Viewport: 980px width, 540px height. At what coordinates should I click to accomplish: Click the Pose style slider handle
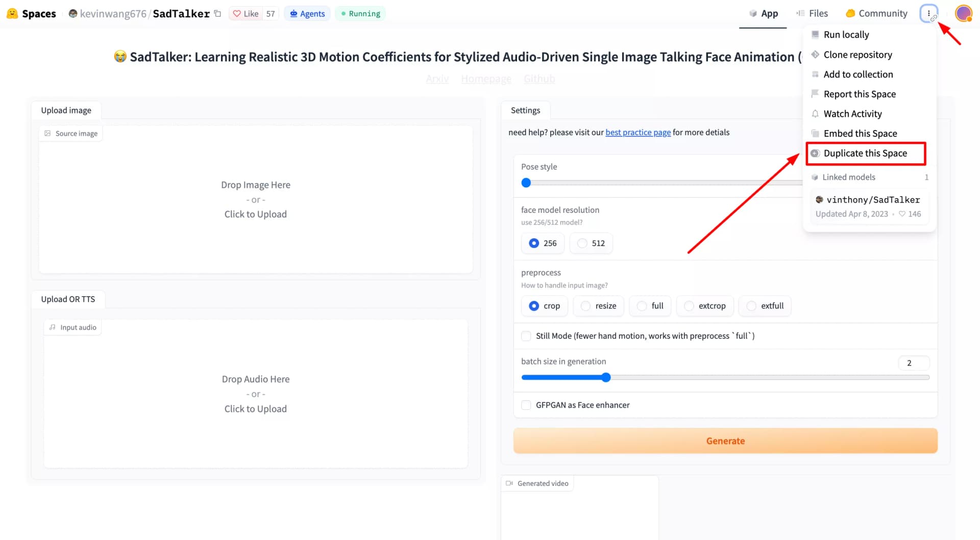pyautogui.click(x=526, y=183)
